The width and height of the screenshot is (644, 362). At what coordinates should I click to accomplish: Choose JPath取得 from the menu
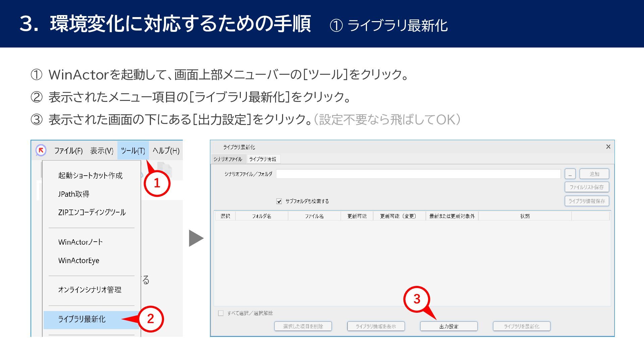74,194
